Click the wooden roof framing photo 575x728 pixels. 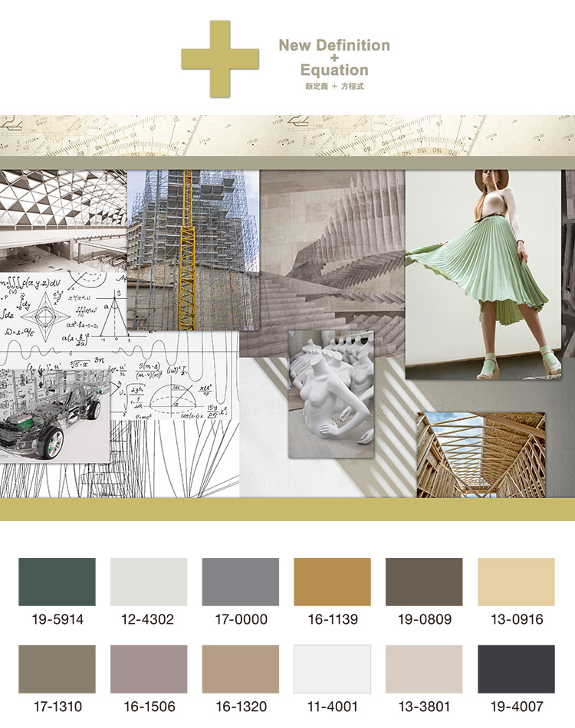tap(481, 454)
